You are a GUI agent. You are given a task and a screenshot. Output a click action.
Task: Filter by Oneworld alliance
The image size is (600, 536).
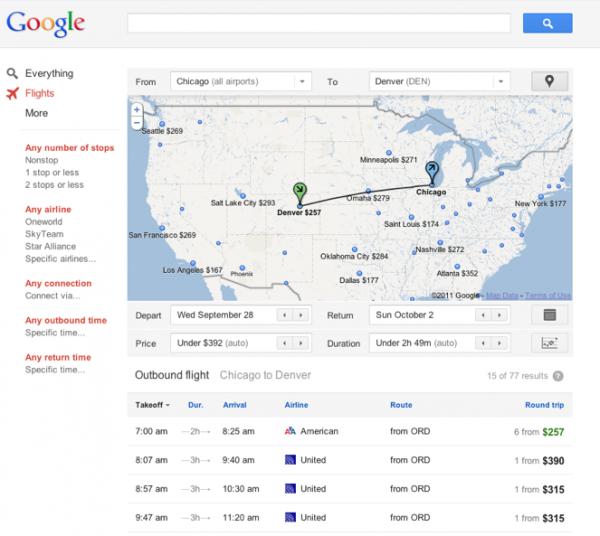(x=43, y=222)
